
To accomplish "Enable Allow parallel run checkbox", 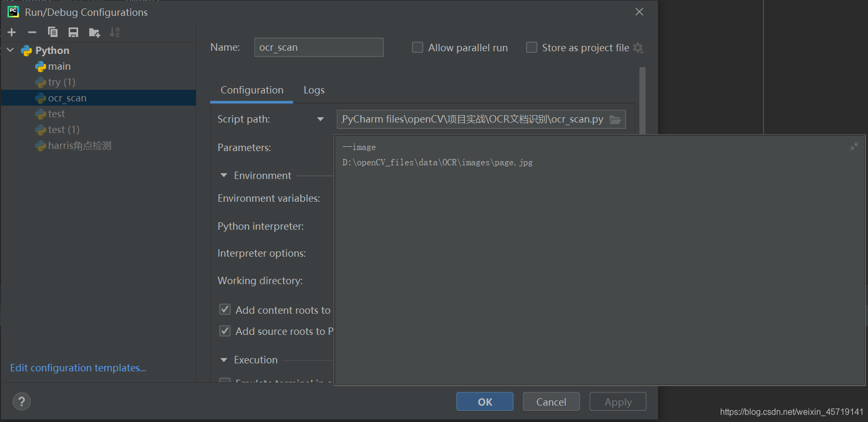I will 418,48.
